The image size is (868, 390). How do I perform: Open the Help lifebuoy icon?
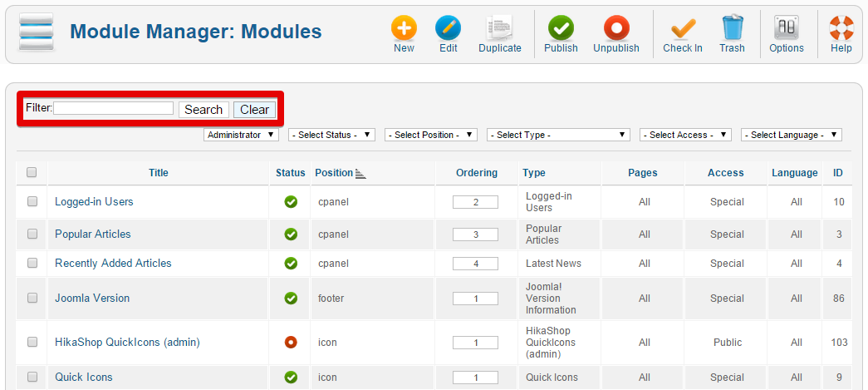tap(841, 27)
